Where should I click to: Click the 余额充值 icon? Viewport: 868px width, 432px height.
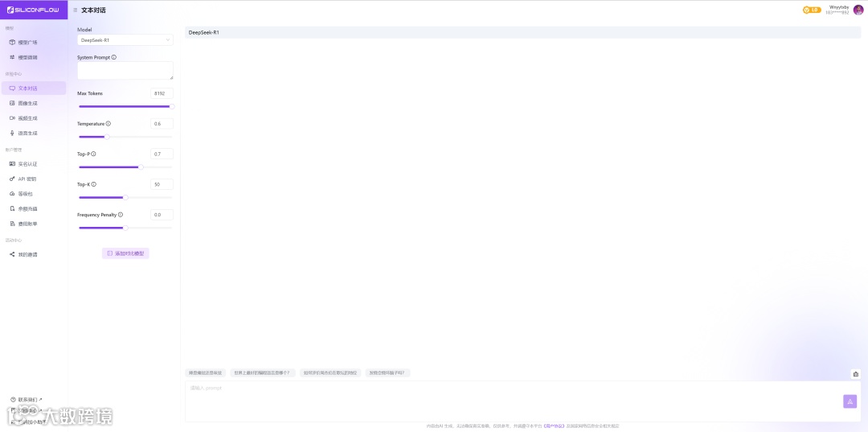pyautogui.click(x=12, y=209)
